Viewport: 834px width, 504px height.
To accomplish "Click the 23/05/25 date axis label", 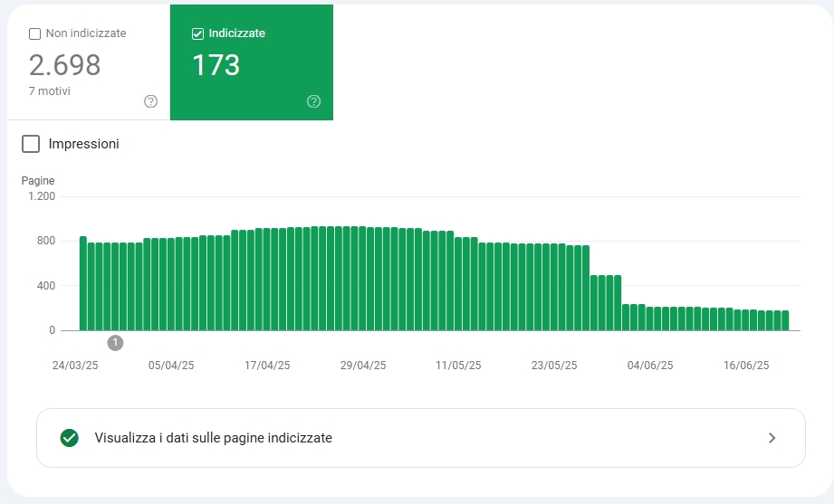I will [554, 366].
